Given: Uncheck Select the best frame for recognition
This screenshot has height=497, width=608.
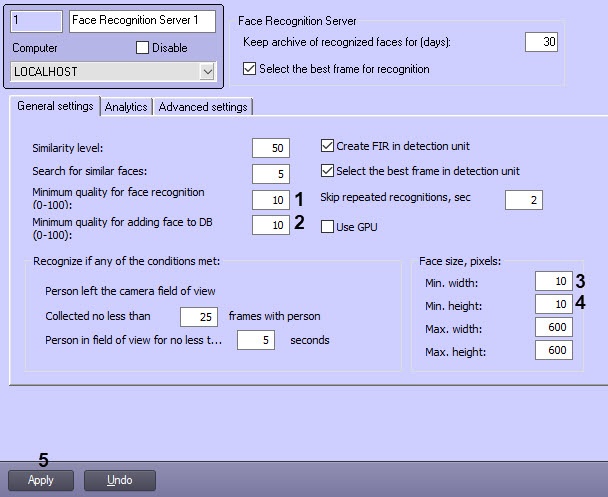Looking at the screenshot, I should click(x=250, y=69).
